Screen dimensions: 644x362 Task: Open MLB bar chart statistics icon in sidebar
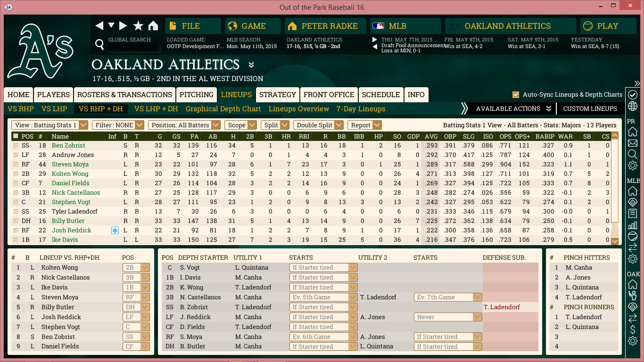click(633, 225)
